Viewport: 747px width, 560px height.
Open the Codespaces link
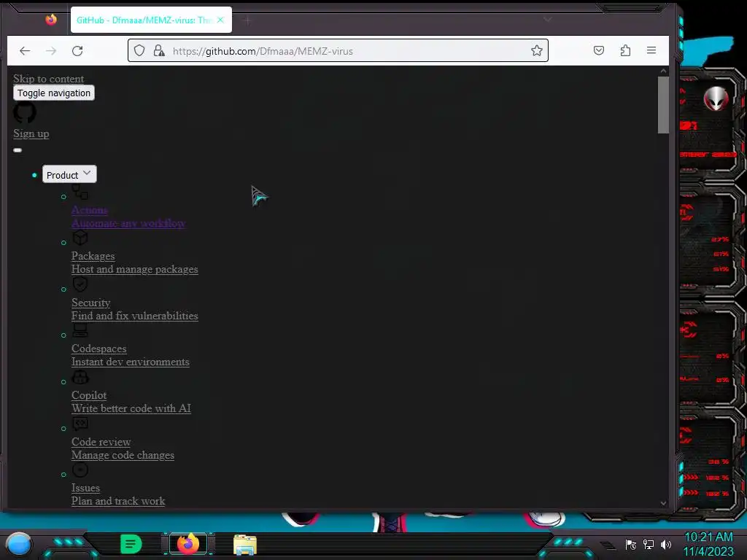click(x=99, y=349)
